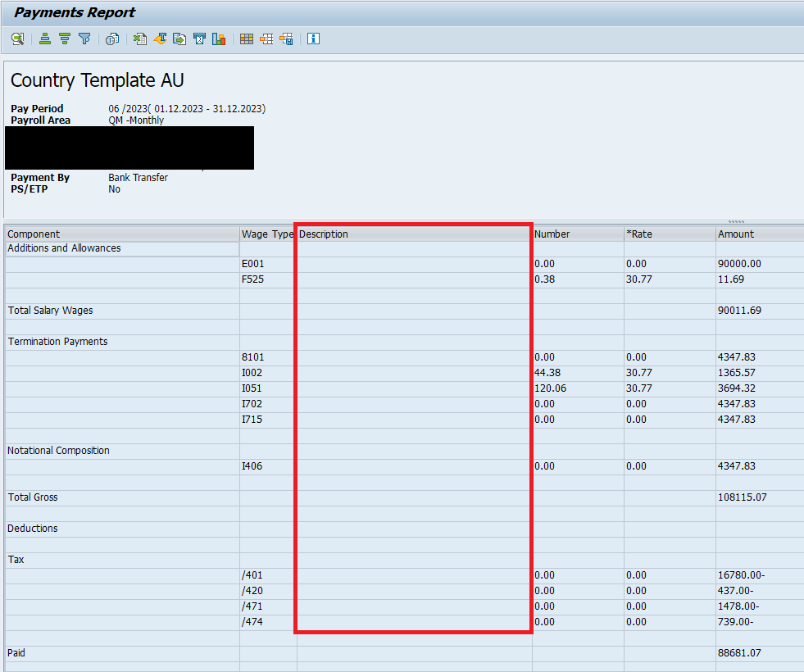Send report to mail recipient
This screenshot has height=672, width=804.
pos(199,39)
